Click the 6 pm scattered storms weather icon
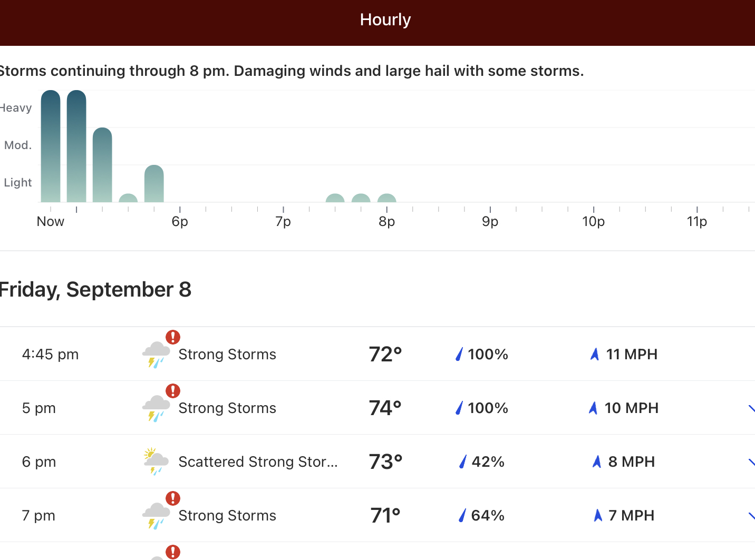The width and height of the screenshot is (755, 560). click(156, 461)
